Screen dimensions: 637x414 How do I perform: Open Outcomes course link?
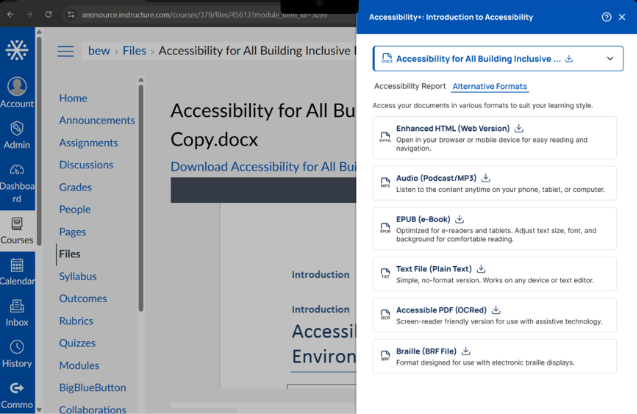83,299
